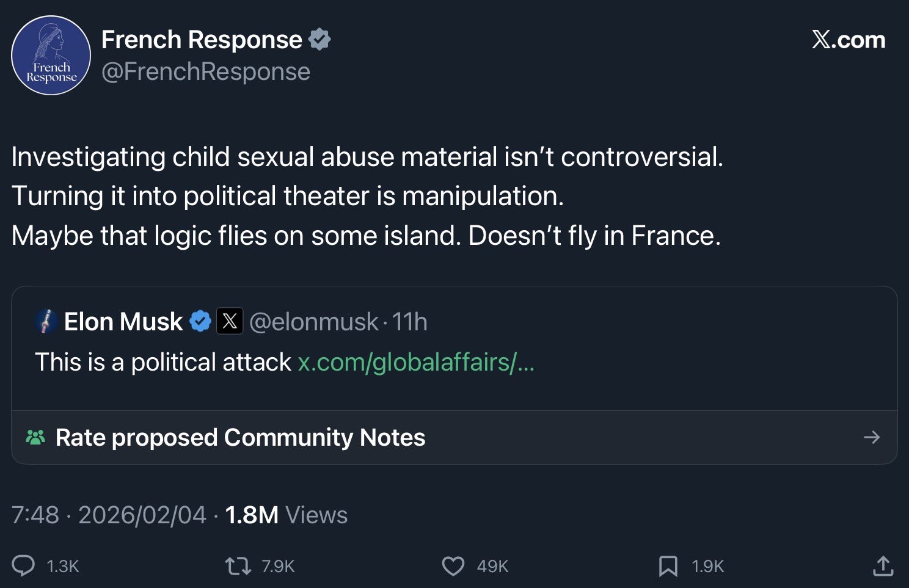Expand Community Notes with right arrow
This screenshot has height=588, width=909.
pyautogui.click(x=872, y=437)
